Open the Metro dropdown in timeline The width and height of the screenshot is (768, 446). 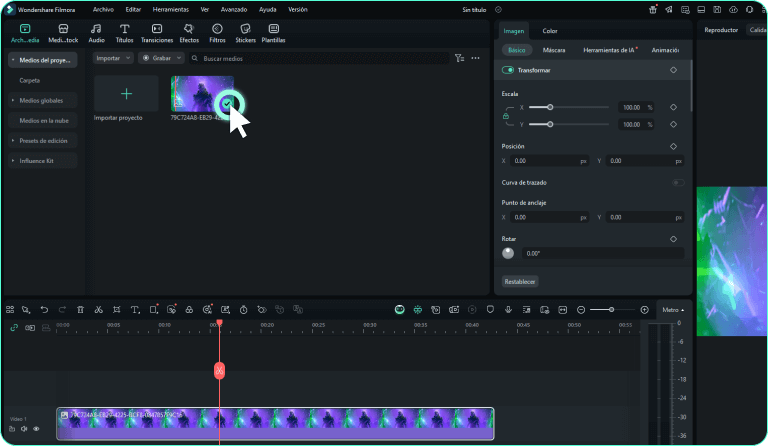click(x=673, y=310)
